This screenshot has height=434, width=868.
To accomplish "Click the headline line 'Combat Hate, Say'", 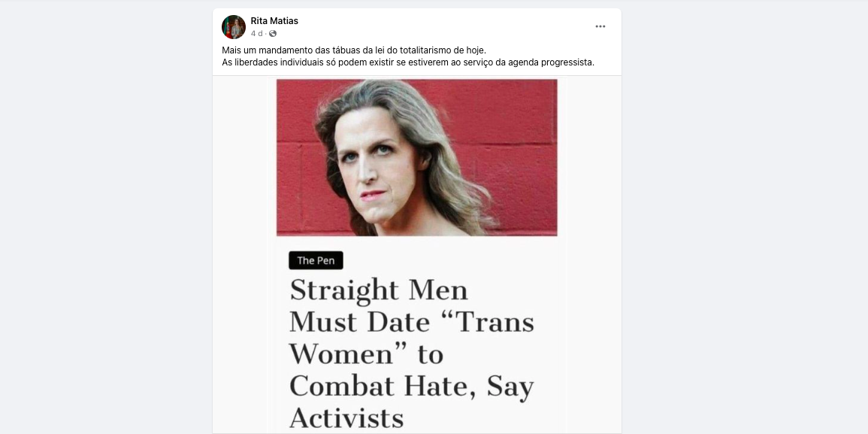I will 411,386.
